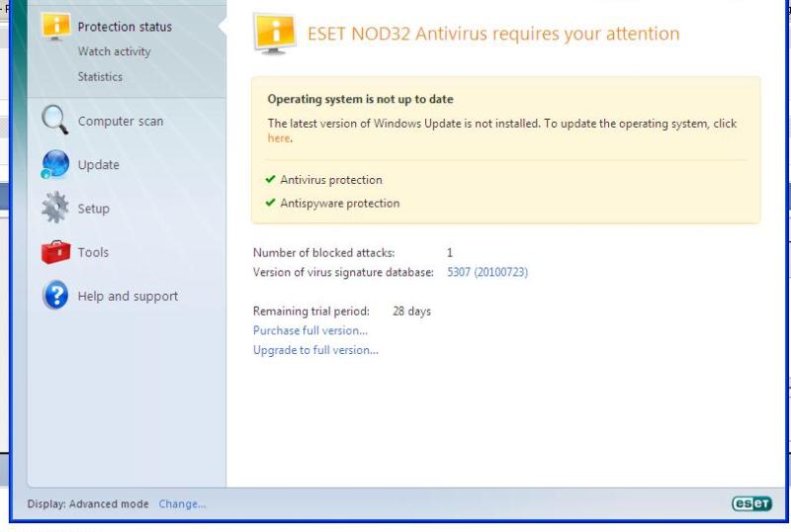Open Help and support section
791x532 pixels.
tap(128, 297)
